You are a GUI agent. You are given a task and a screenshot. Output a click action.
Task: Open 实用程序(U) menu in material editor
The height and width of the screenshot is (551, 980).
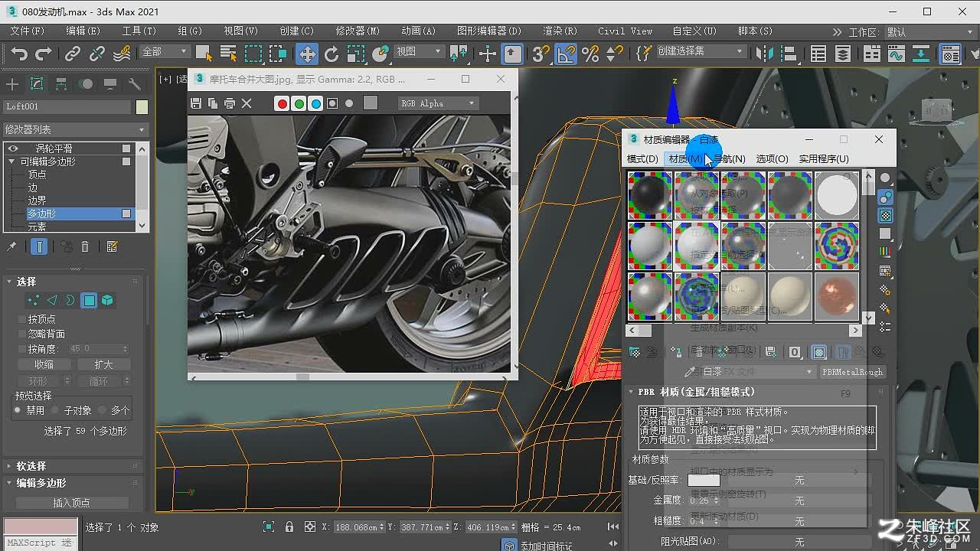click(x=824, y=158)
